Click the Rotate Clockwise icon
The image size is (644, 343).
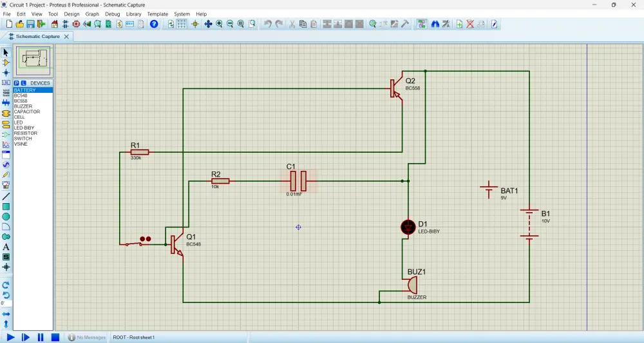[x=6, y=285]
